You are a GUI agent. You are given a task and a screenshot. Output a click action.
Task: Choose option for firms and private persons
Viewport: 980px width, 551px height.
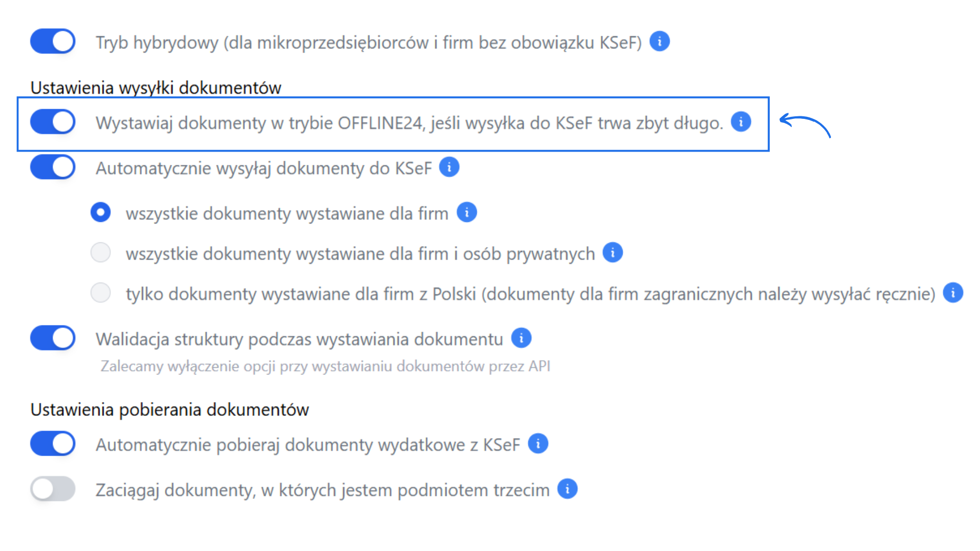click(x=101, y=252)
